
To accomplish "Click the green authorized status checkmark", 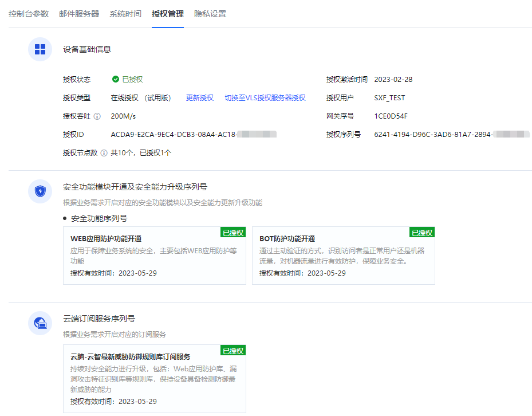I will (116, 80).
